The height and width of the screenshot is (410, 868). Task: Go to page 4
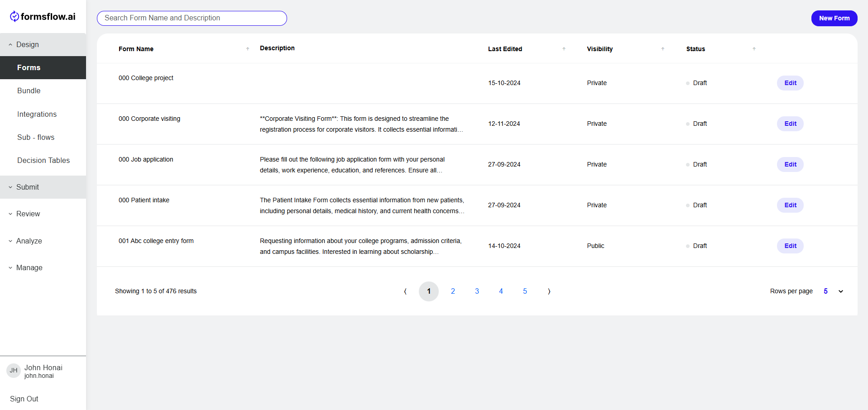(501, 291)
